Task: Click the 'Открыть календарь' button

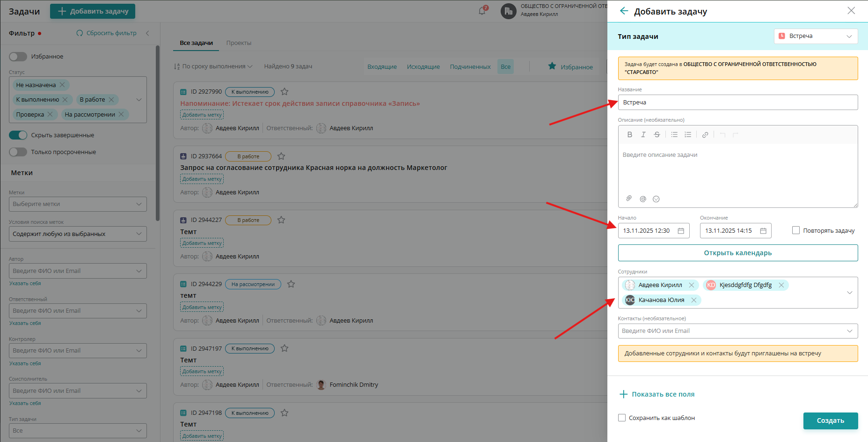Action: click(x=737, y=253)
